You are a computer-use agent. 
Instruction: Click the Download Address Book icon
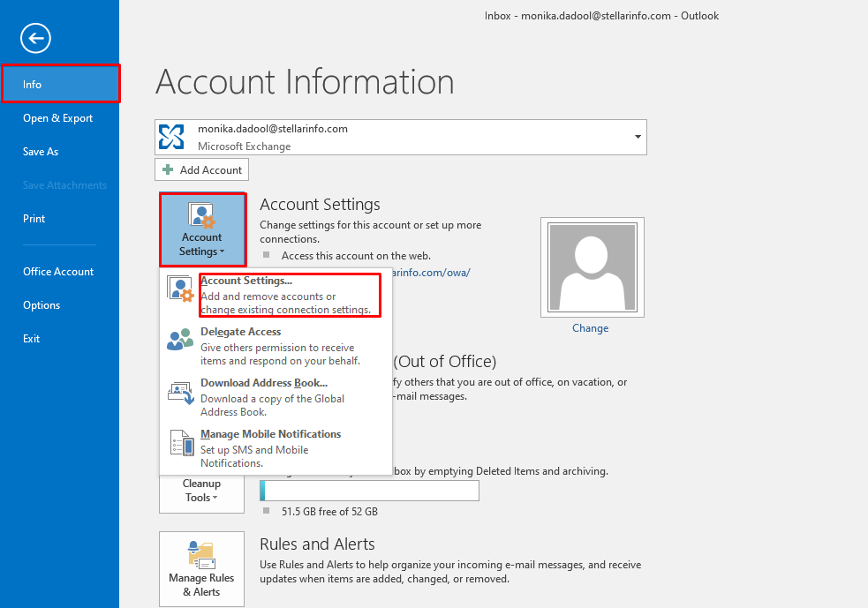(x=180, y=392)
